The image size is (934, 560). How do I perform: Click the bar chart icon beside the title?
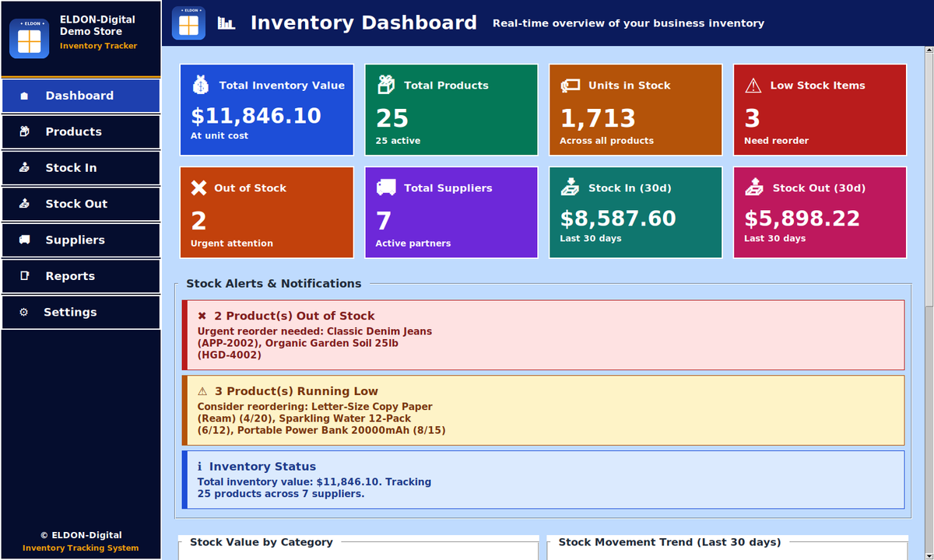(x=226, y=23)
